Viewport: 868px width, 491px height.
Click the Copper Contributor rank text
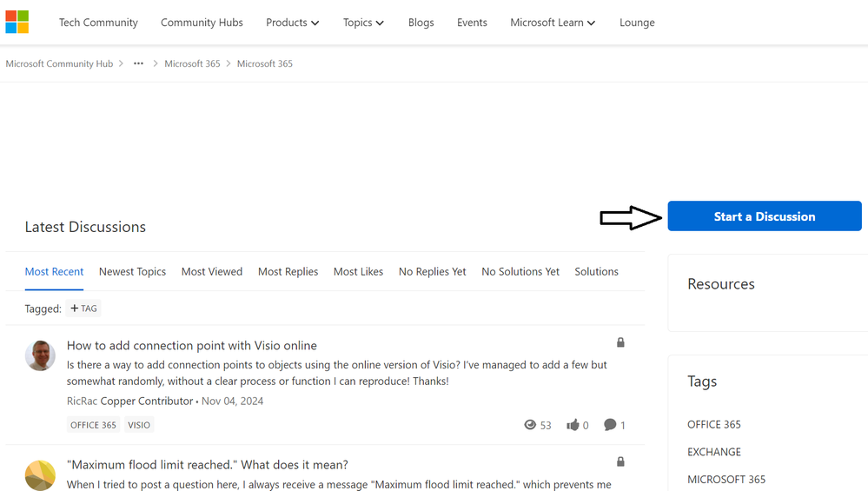(147, 401)
